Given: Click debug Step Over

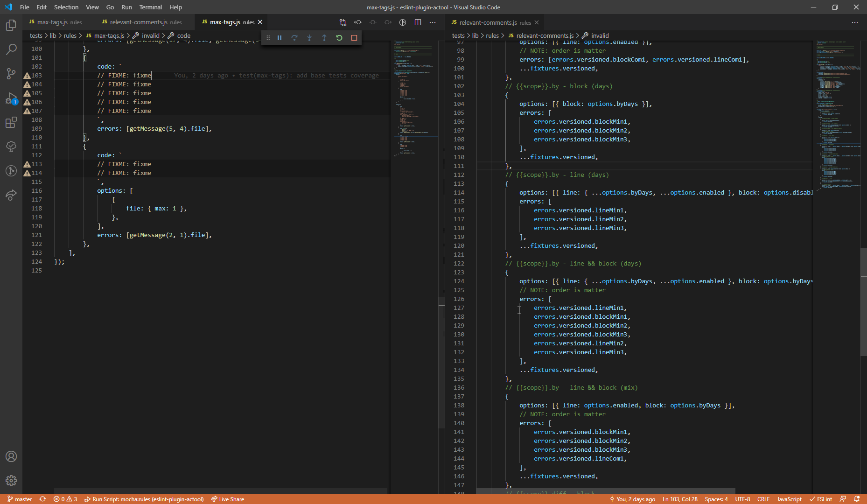Looking at the screenshot, I should coord(294,38).
